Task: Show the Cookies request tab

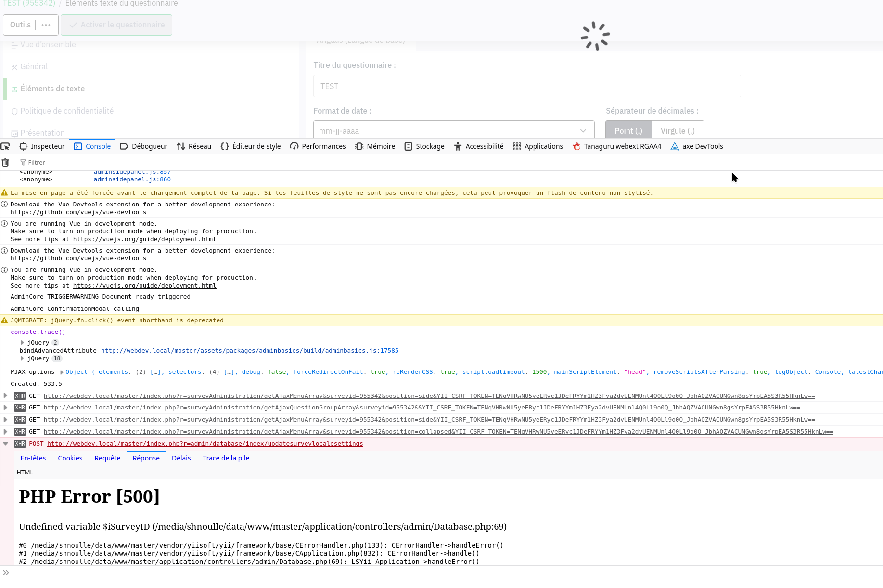Action: click(70, 458)
